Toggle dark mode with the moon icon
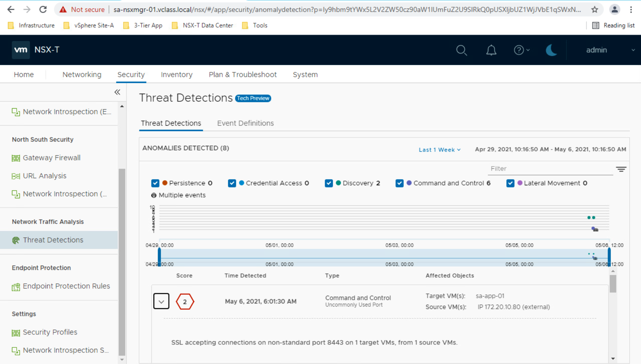The width and height of the screenshot is (641, 364). [x=551, y=50]
